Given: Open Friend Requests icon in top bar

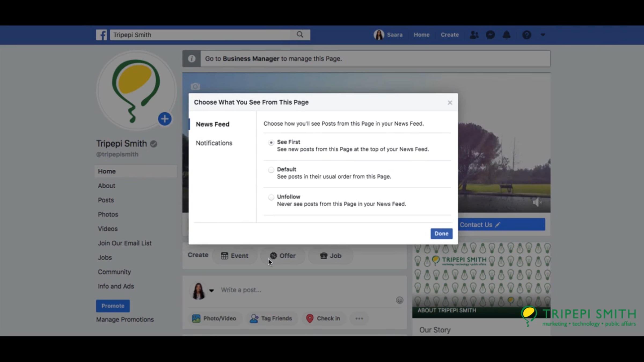Looking at the screenshot, I should pyautogui.click(x=474, y=35).
